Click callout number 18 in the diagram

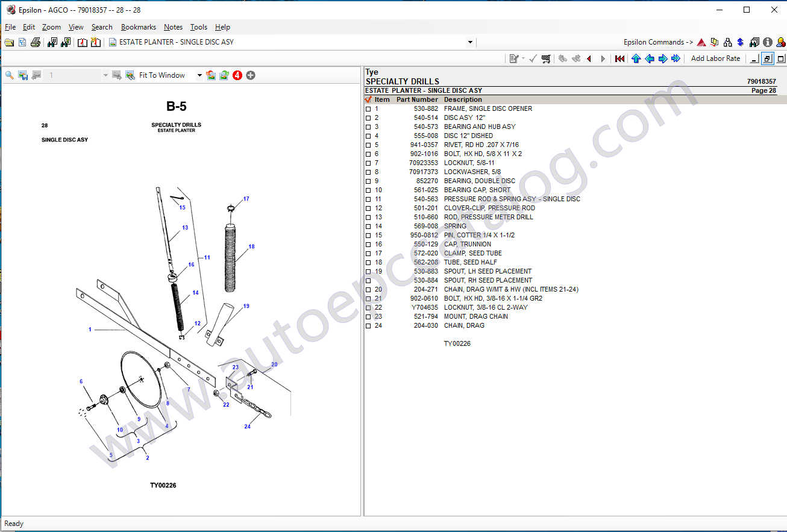(x=251, y=246)
